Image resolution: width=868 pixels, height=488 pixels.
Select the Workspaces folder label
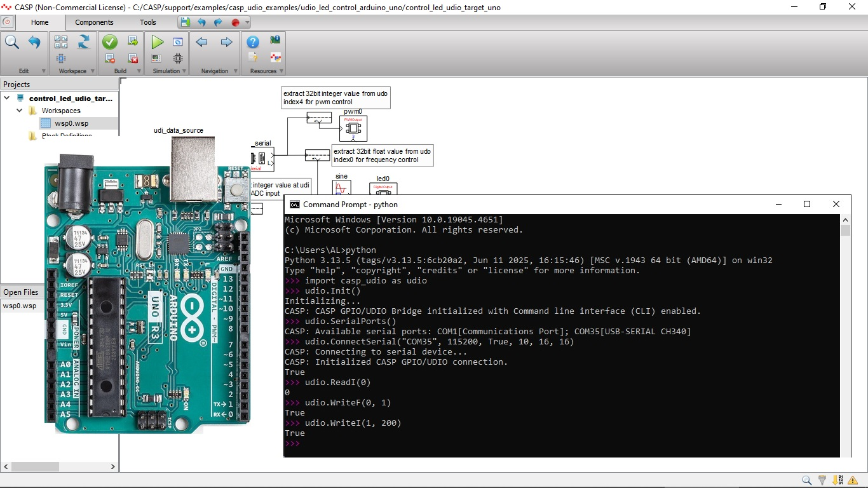(x=61, y=111)
